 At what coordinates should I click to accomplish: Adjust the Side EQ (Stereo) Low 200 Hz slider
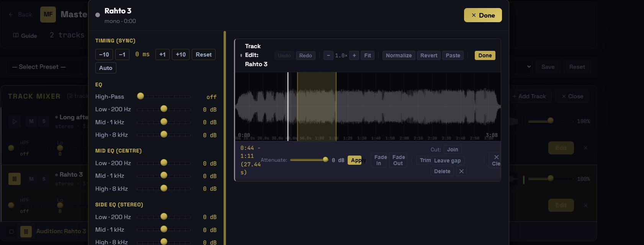164,217
